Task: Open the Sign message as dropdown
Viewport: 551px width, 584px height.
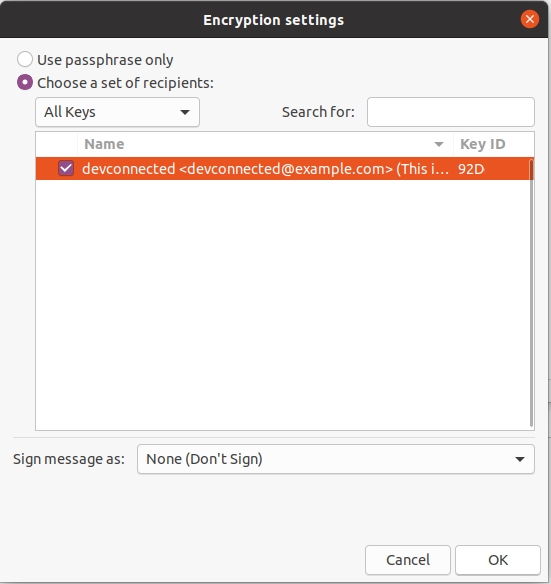Action: click(336, 459)
